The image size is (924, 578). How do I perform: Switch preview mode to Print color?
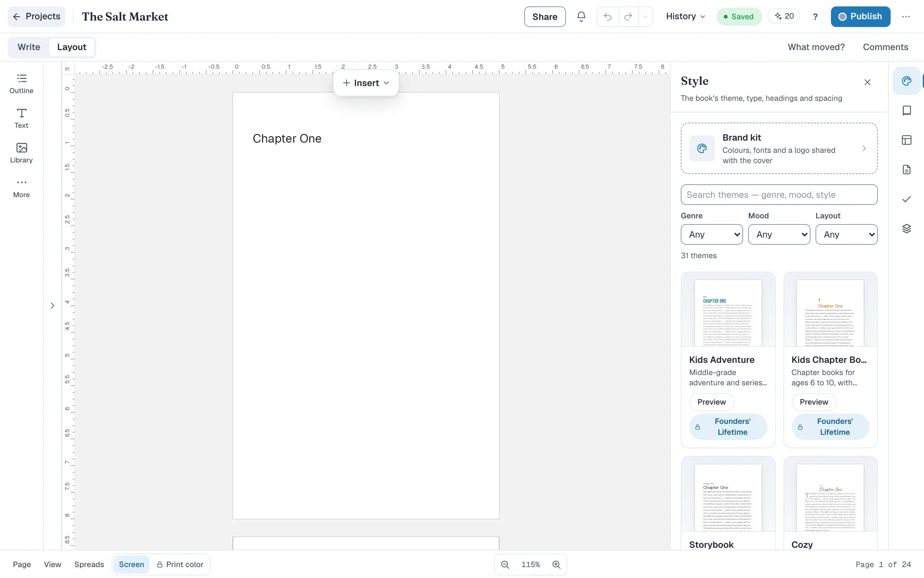[x=180, y=564]
